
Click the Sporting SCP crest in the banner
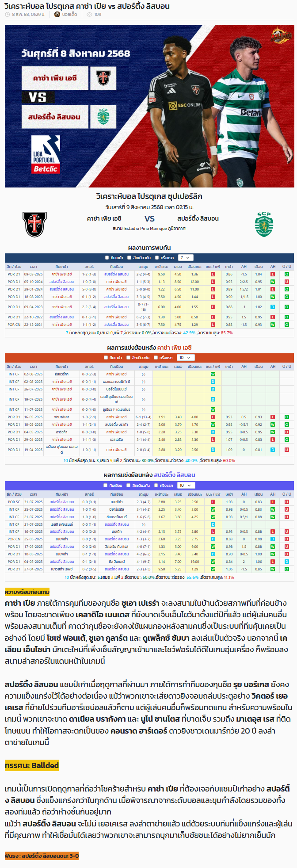(x=103, y=116)
